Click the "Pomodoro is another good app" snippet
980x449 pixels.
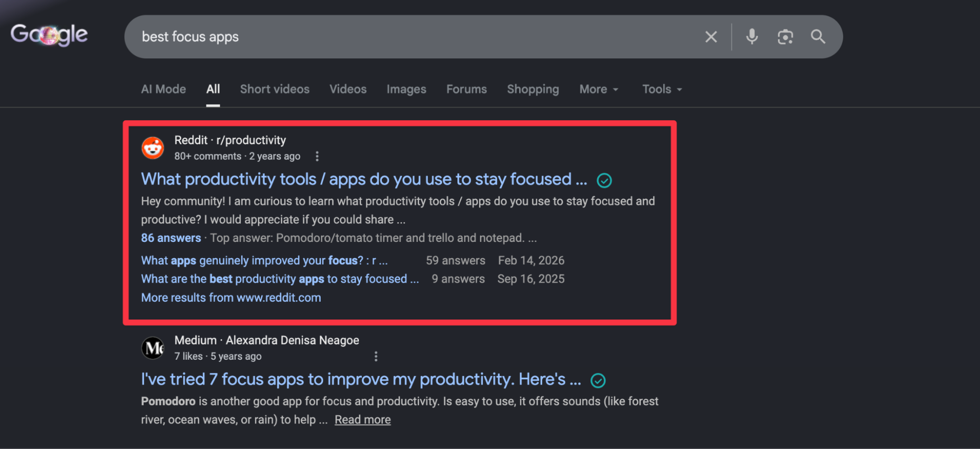[x=400, y=411]
